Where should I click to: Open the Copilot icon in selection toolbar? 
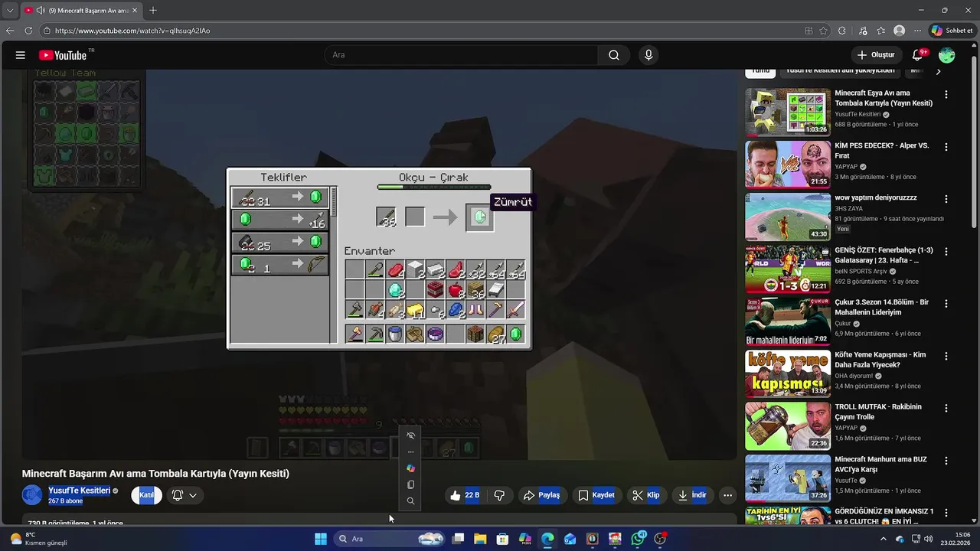(410, 468)
